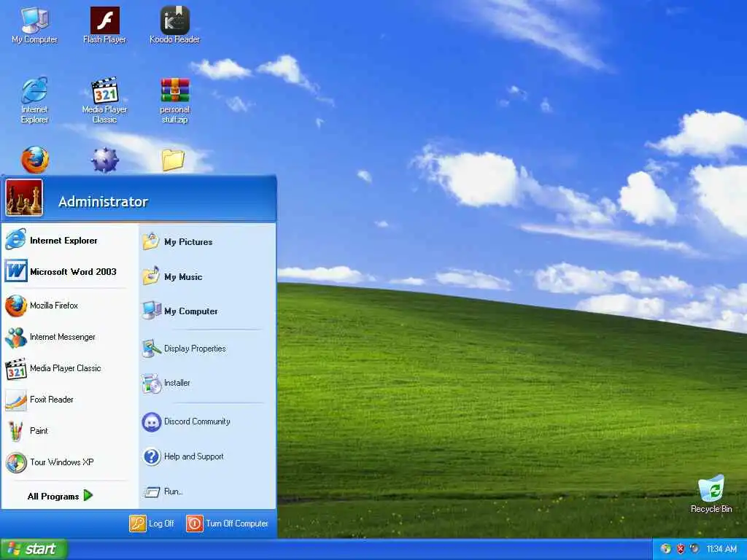Expand All Programs list
Screen dimensions: 747x560
60,496
